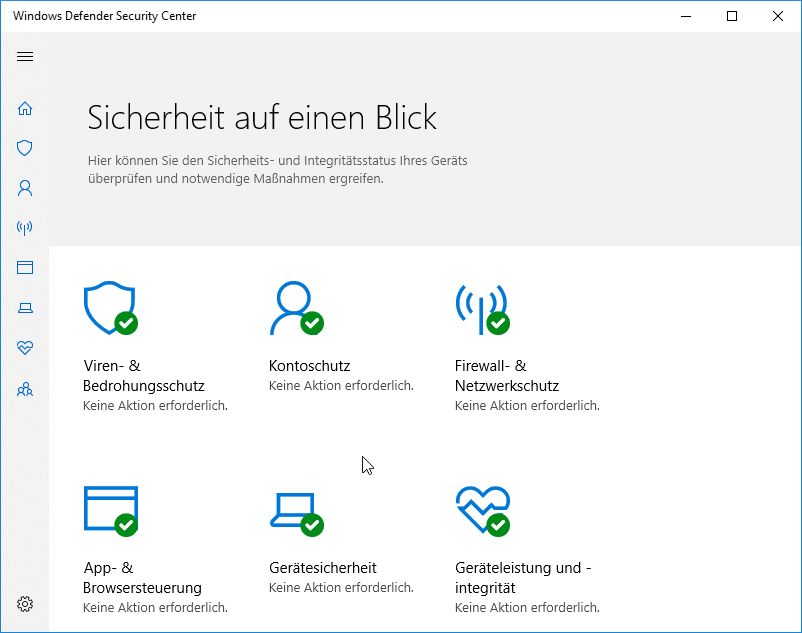Open family options sidebar icon
Image resolution: width=802 pixels, height=633 pixels.
click(x=25, y=390)
